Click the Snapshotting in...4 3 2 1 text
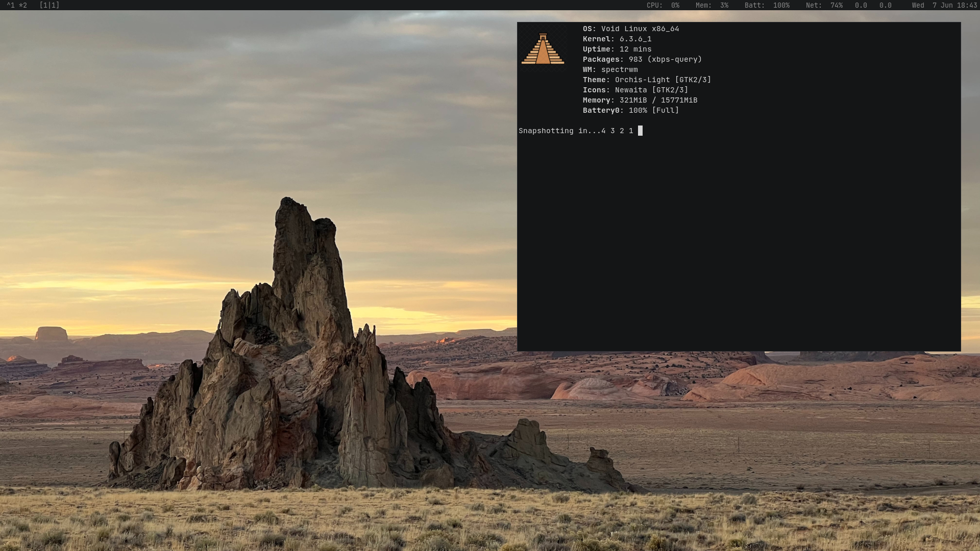 click(x=576, y=131)
